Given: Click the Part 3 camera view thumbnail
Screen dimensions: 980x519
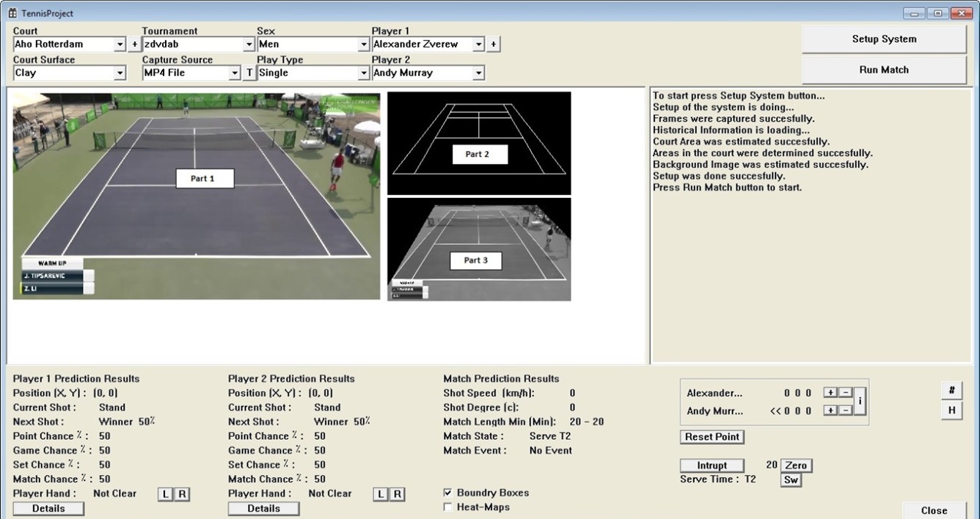Looking at the screenshot, I should pyautogui.click(x=478, y=249).
